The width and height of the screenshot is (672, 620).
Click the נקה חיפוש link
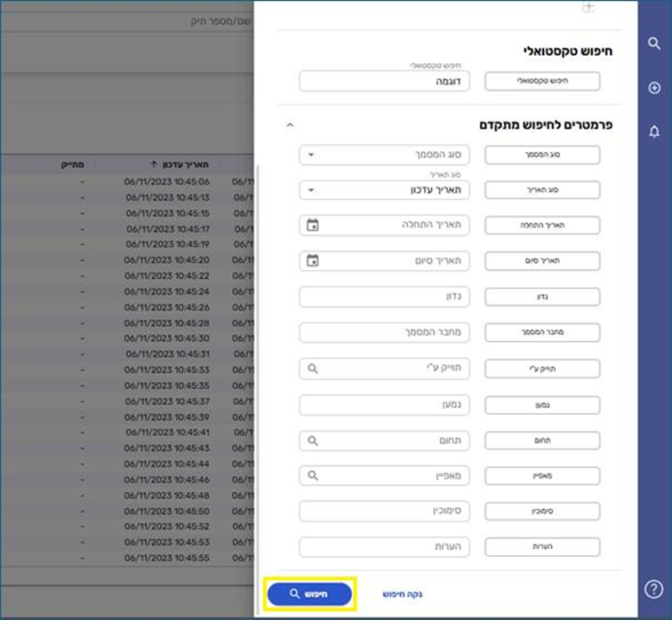(x=403, y=594)
